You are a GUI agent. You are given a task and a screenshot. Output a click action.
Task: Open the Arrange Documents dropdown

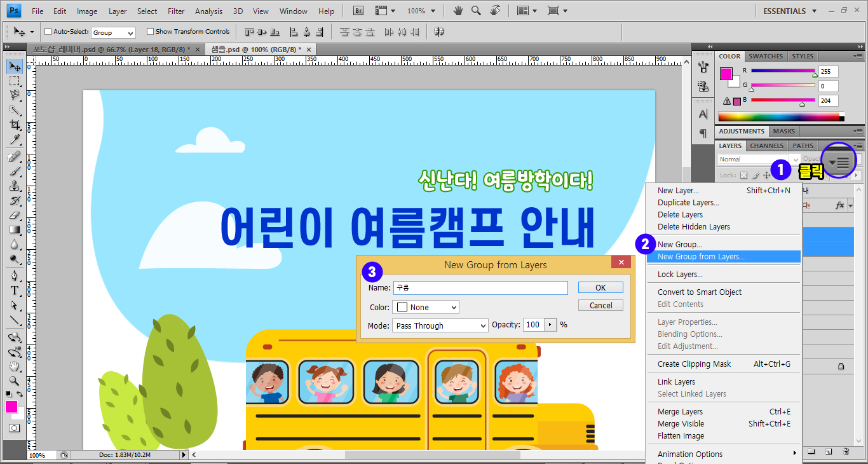pos(527,11)
